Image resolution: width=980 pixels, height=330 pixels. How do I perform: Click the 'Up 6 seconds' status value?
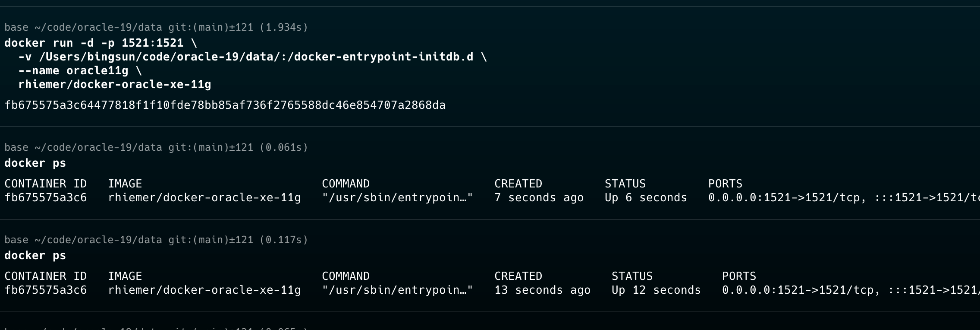pos(646,198)
